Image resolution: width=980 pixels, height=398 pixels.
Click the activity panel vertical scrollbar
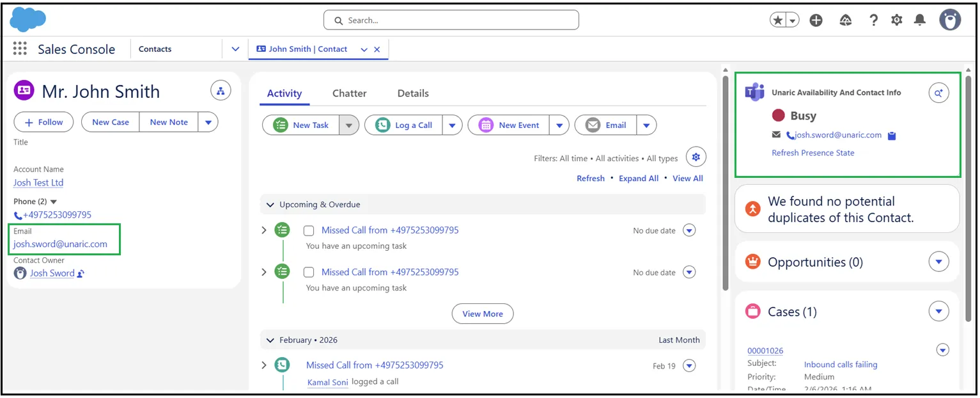tap(725, 182)
